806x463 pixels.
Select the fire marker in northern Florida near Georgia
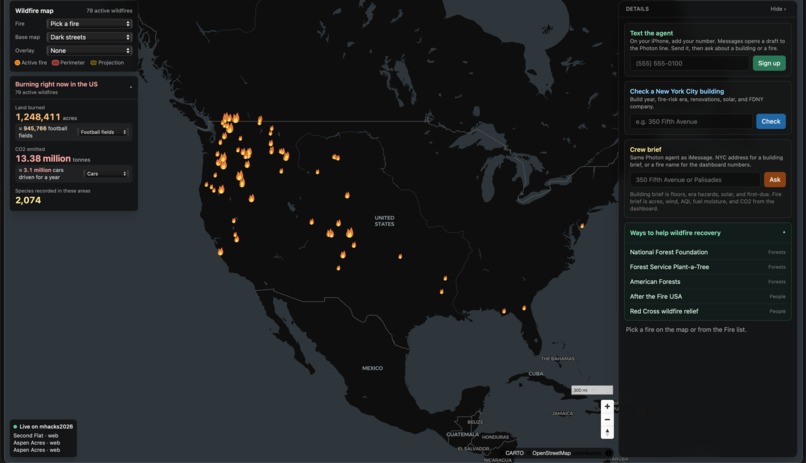[x=524, y=308]
